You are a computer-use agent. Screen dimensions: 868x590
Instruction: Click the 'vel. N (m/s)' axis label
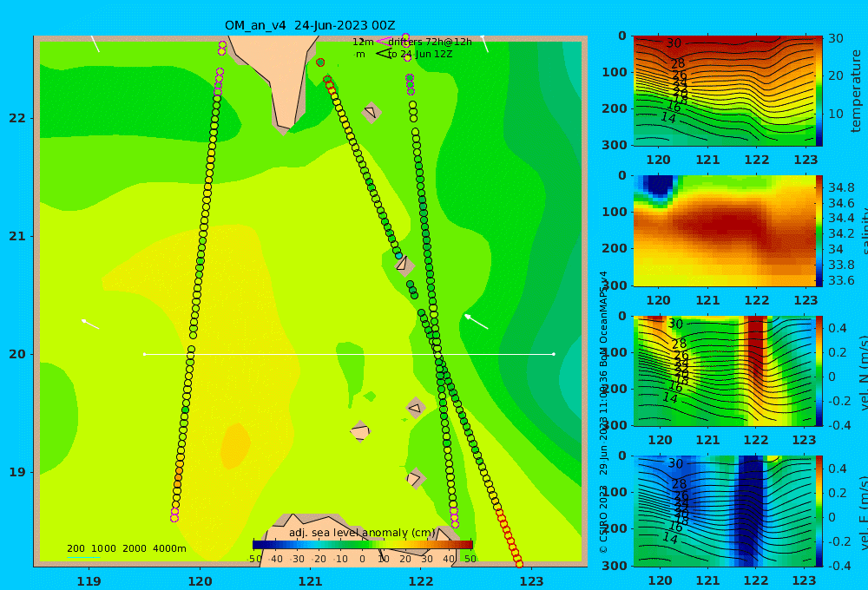click(864, 371)
